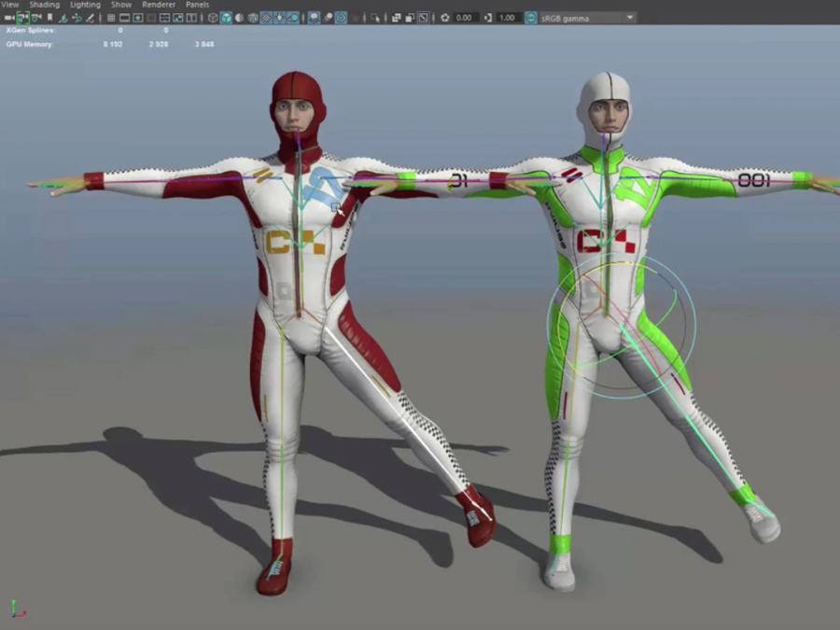This screenshot has width=840, height=630.
Task: Open the Panels menu
Action: 197,5
